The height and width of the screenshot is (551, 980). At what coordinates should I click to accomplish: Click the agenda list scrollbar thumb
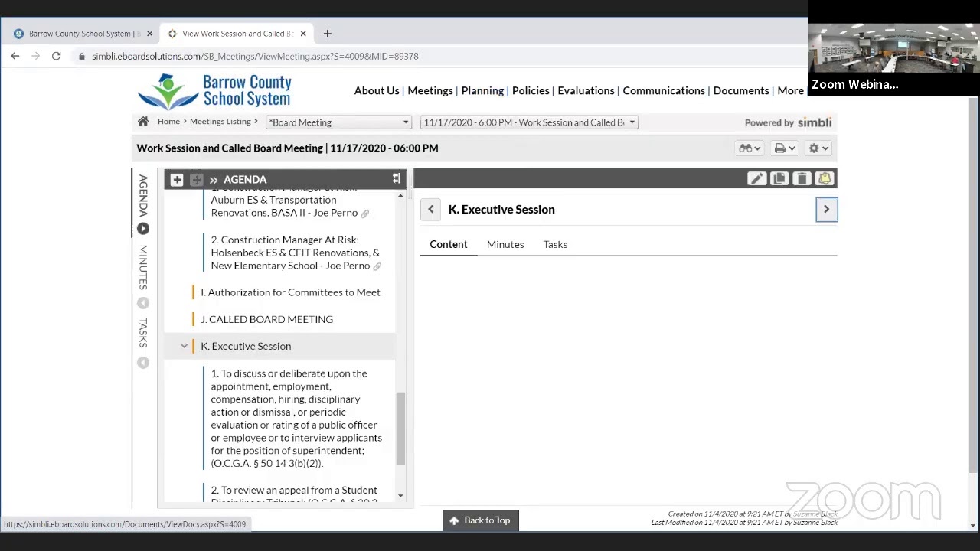click(400, 429)
